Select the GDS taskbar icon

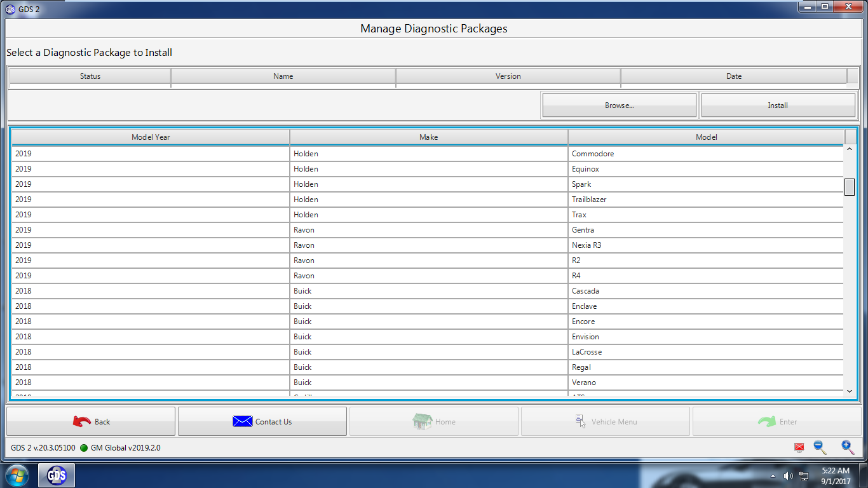click(x=57, y=475)
